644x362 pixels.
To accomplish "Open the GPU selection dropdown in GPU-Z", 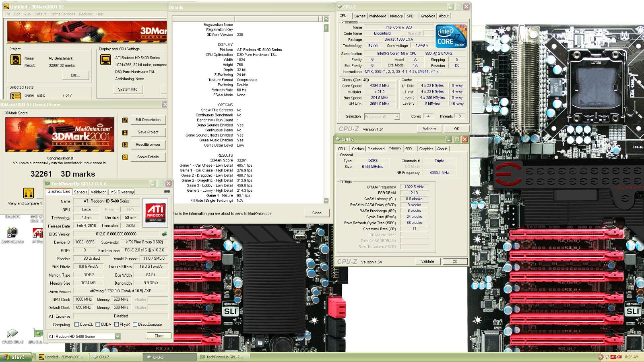I will [x=118, y=336].
